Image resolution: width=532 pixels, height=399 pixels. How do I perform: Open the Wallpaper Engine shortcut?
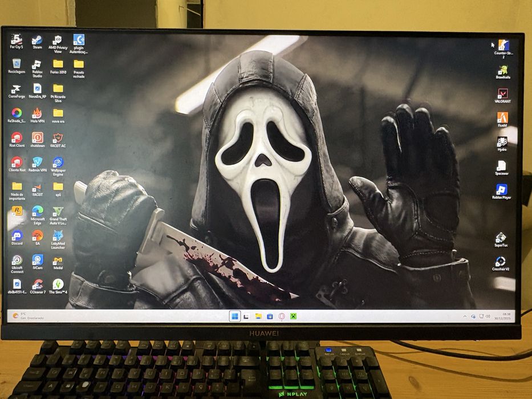(58, 166)
